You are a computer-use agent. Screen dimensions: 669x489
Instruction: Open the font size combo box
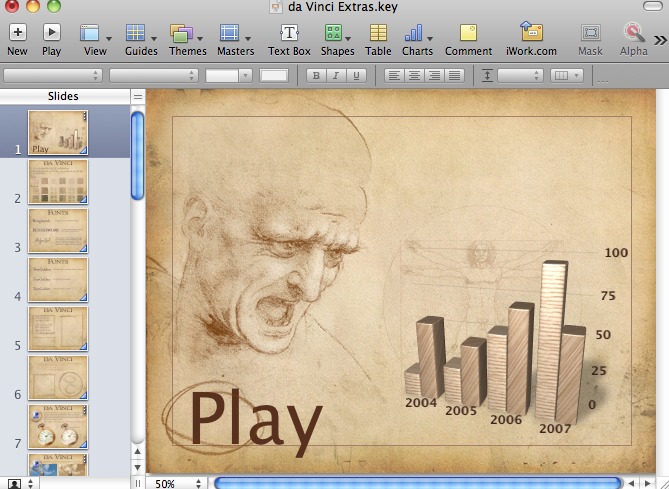228,76
